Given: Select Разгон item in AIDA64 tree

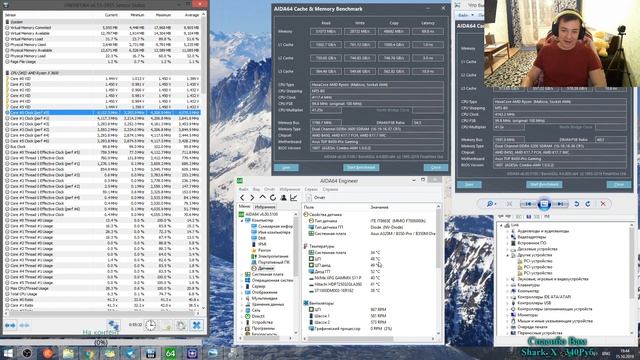Looking at the screenshot, I should (x=264, y=250).
